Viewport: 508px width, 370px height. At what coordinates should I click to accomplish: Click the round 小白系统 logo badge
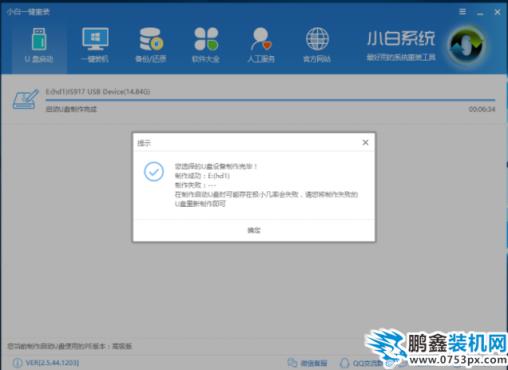tap(466, 45)
